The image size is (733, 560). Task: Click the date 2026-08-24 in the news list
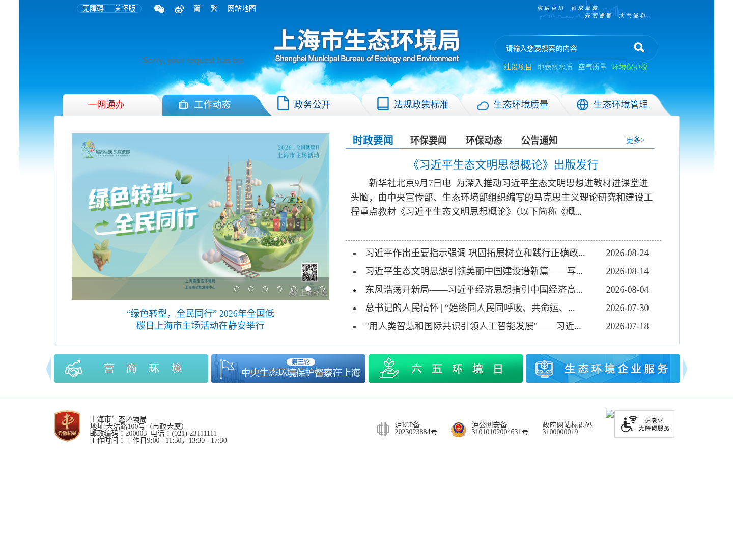click(627, 253)
